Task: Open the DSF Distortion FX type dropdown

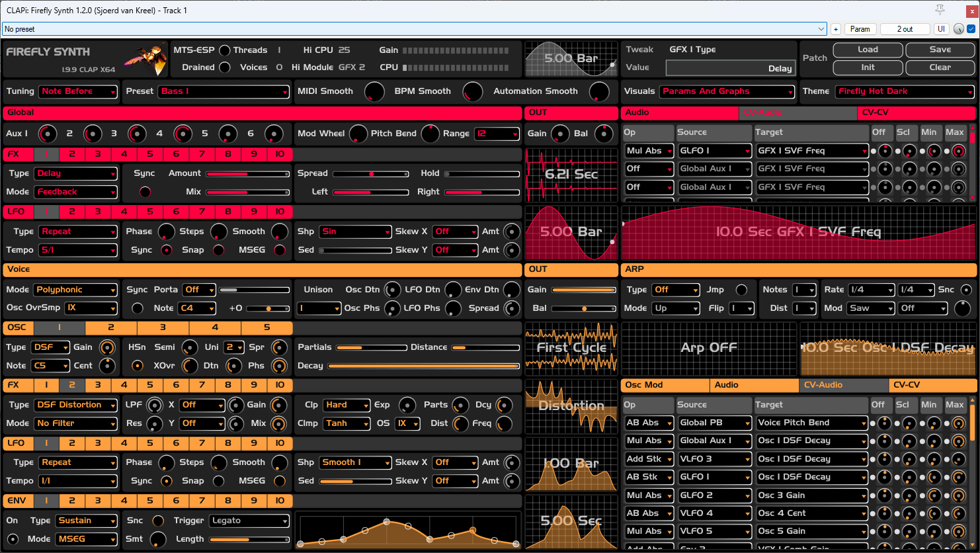Action: pyautogui.click(x=75, y=405)
